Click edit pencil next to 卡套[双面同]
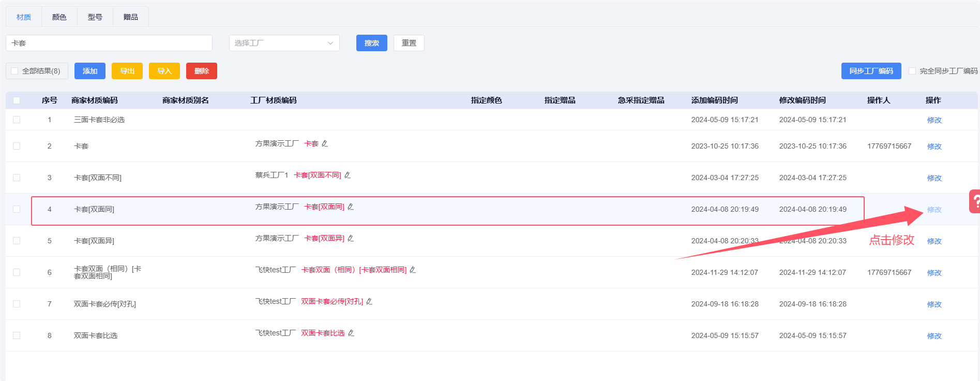The height and width of the screenshot is (381, 980). click(351, 207)
